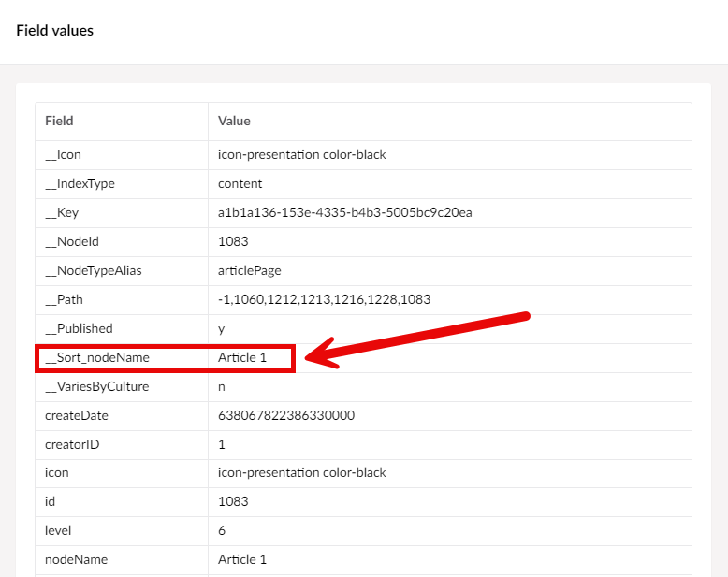
Task: Click "Article 1" in the nodeName row
Action: point(242,560)
